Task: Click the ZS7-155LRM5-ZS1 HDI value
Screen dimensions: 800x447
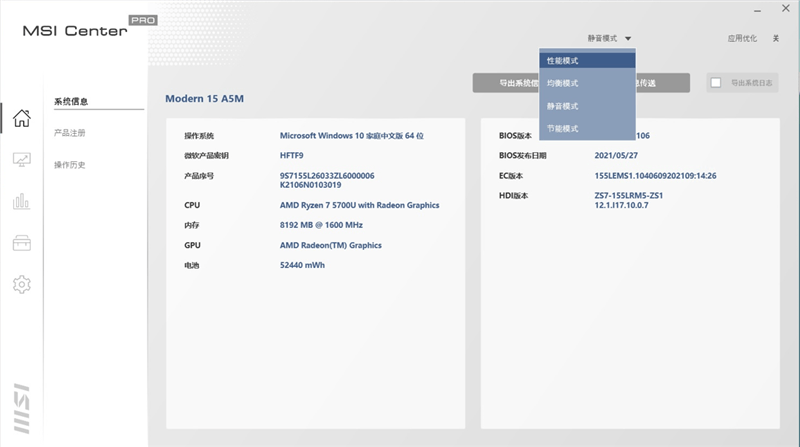Action: pos(629,195)
